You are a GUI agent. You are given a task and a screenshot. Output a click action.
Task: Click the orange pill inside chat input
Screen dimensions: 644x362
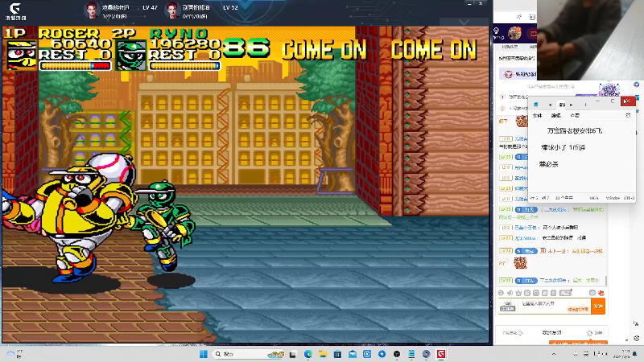[578, 309]
